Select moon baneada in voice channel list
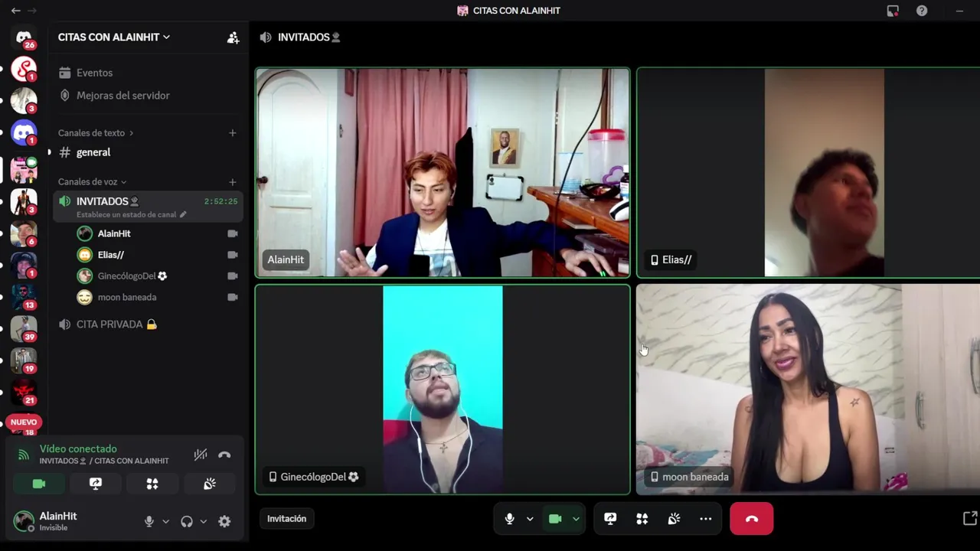Screen dimensions: 980x551 click(127, 297)
